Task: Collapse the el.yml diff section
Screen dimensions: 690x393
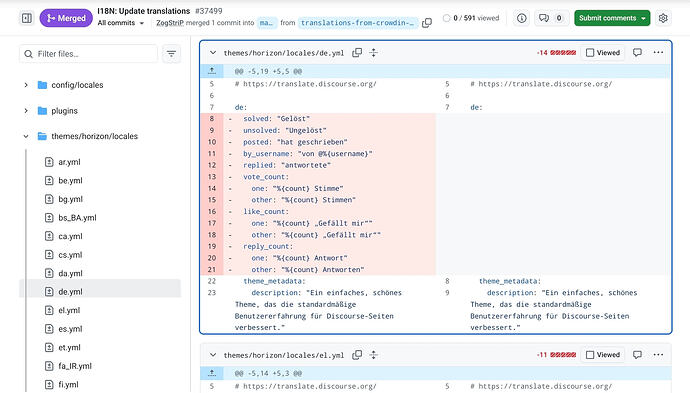Action: coord(213,355)
